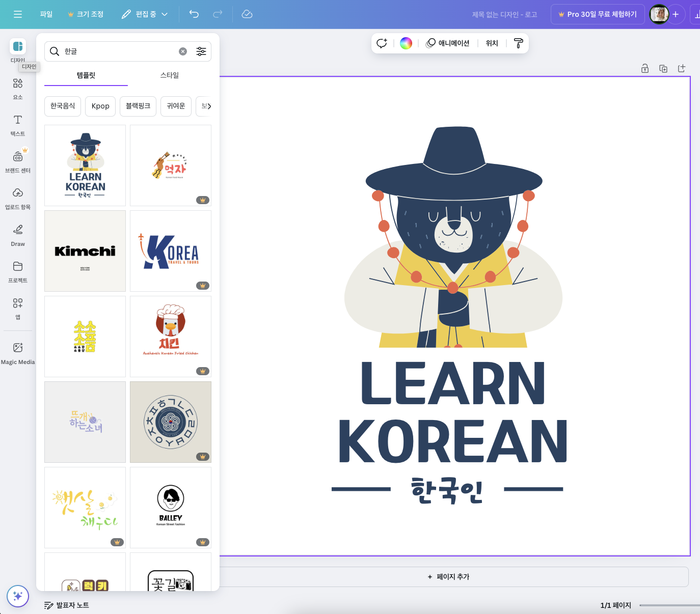This screenshot has height=614, width=700.
Task: Select the 귀여운 filter chip
Action: pos(176,106)
